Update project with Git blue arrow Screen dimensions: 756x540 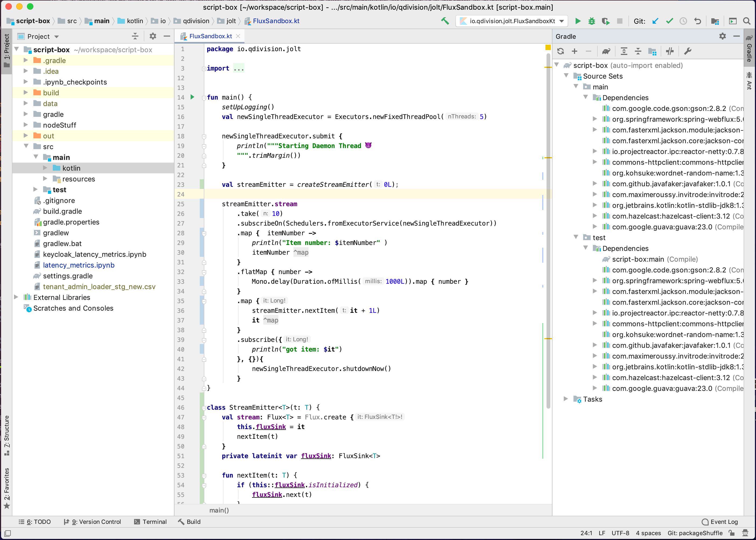pos(655,21)
